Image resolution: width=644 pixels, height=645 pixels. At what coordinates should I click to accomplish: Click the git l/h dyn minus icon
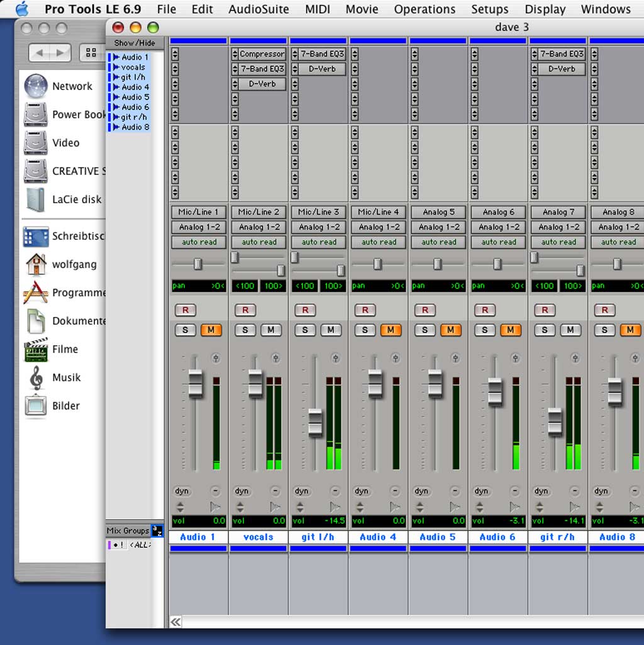[x=335, y=491]
